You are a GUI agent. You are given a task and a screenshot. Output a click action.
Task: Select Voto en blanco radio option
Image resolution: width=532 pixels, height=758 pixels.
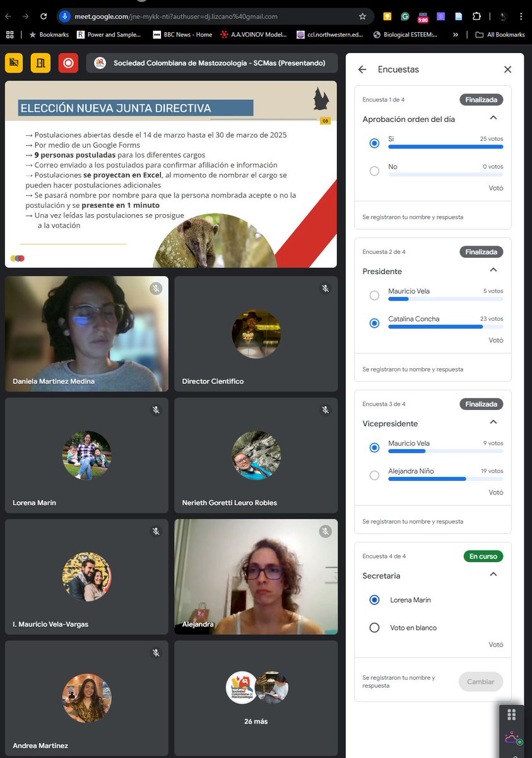click(x=374, y=628)
